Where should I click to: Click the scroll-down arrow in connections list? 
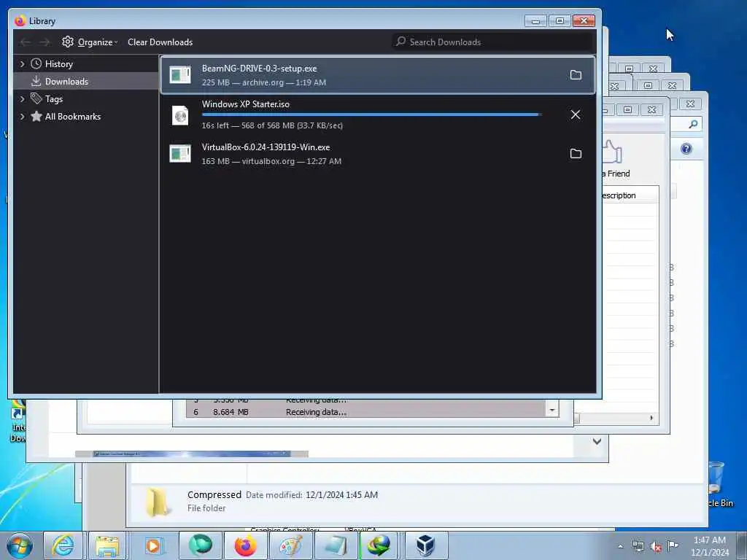point(552,410)
